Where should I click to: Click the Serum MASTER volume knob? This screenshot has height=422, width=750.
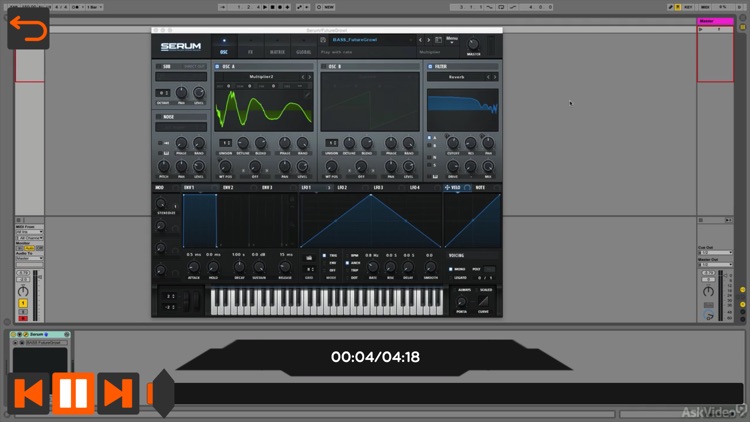pyautogui.click(x=473, y=44)
